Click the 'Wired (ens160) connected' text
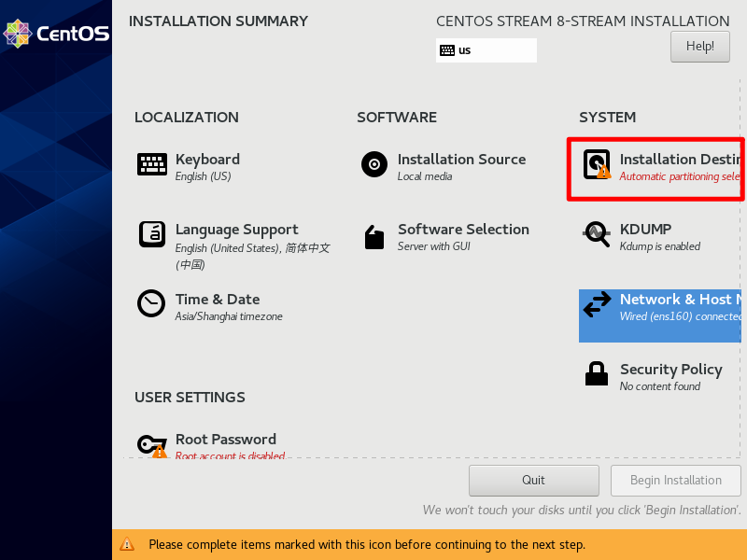Image resolution: width=747 pixels, height=560 pixels. (681, 316)
